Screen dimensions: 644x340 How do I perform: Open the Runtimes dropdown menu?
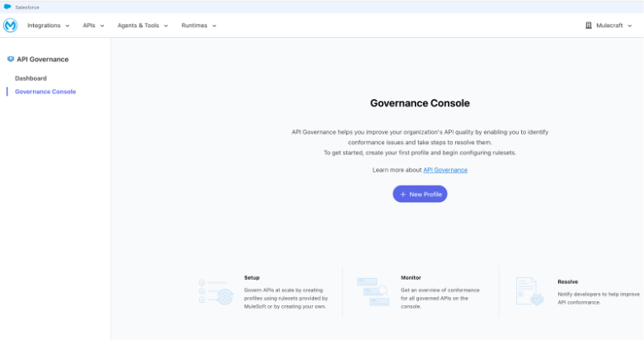pos(199,26)
